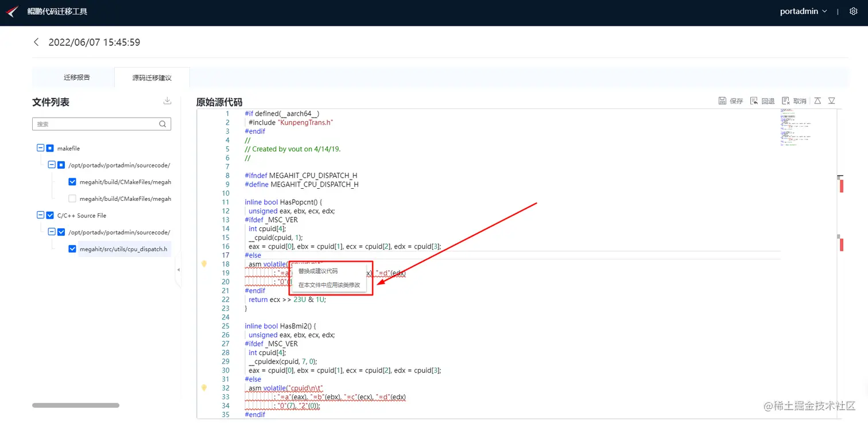Click the magnifier icon in search box

tap(162, 124)
